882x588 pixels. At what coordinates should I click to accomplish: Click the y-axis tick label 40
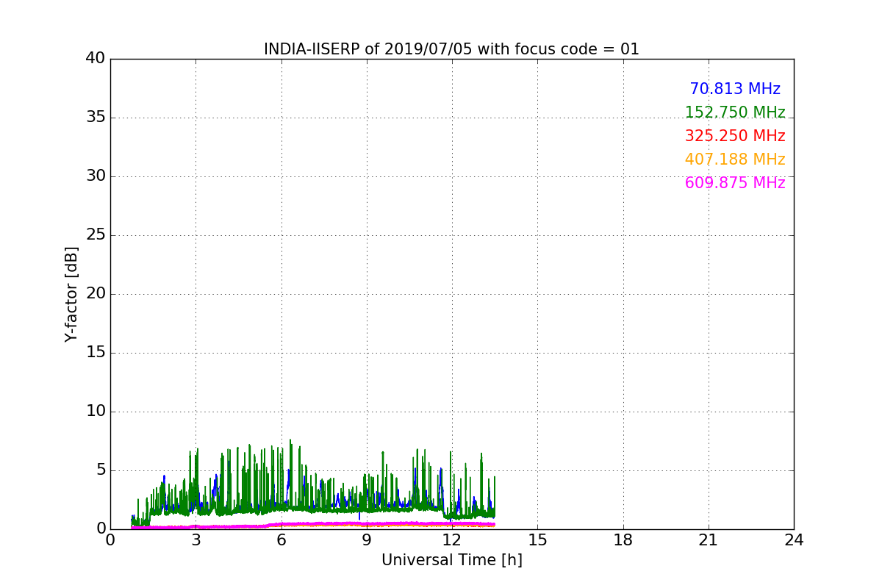[96, 59]
